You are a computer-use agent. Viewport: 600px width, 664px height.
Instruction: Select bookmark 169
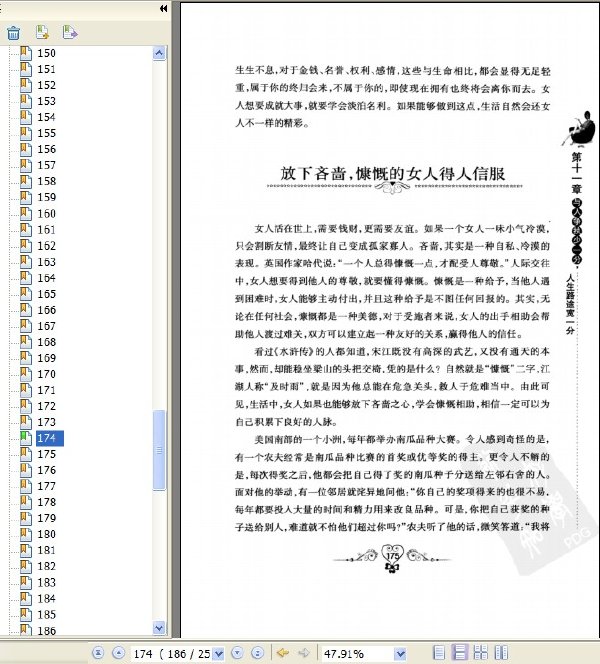click(x=46, y=358)
